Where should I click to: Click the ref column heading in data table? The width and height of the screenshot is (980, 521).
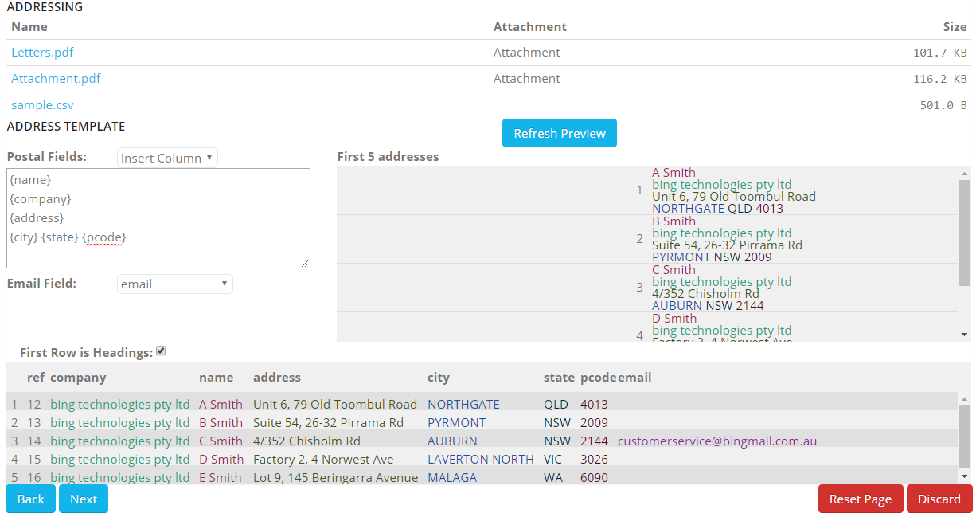36,378
